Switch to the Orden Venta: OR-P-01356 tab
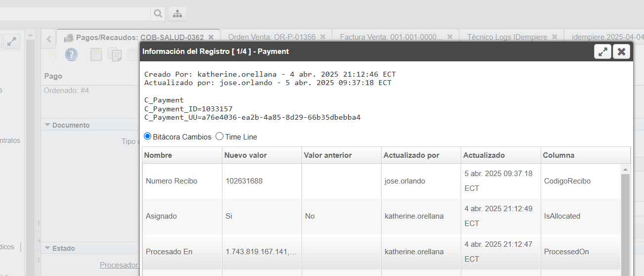This screenshot has width=644, height=276. pos(271,37)
